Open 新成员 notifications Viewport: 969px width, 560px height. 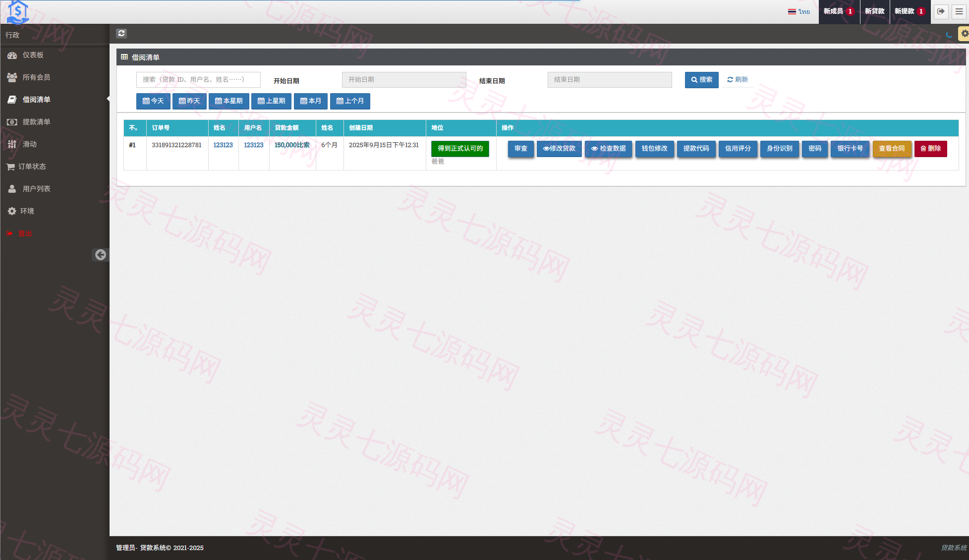coord(839,11)
